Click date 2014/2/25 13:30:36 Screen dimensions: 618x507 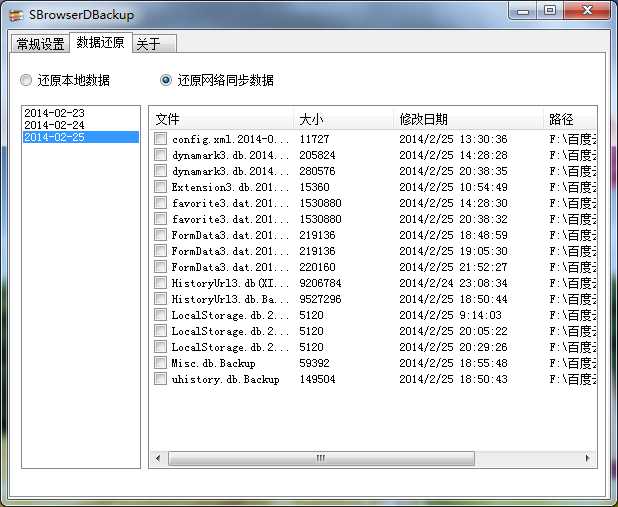coord(453,139)
